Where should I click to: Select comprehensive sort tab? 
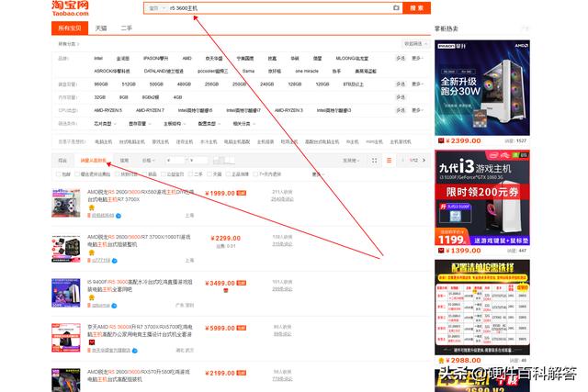(62, 161)
